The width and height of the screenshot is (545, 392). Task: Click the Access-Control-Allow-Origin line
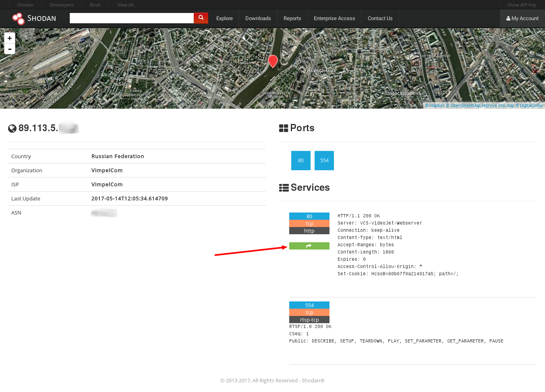click(380, 266)
